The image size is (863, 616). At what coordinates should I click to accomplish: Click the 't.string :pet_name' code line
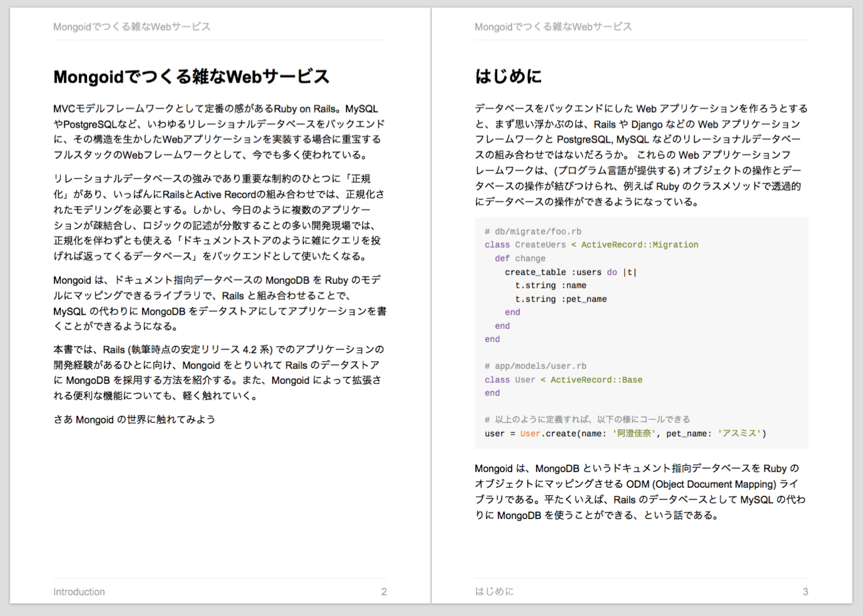561,299
